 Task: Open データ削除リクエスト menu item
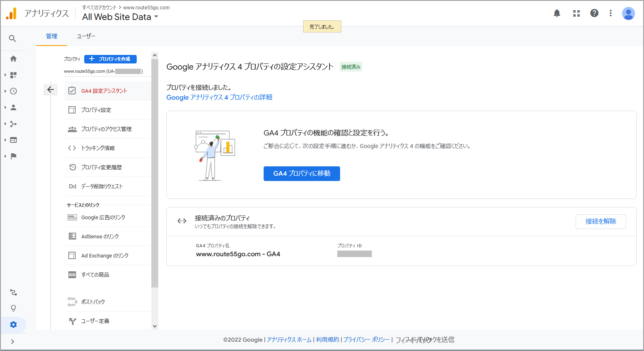coord(108,186)
